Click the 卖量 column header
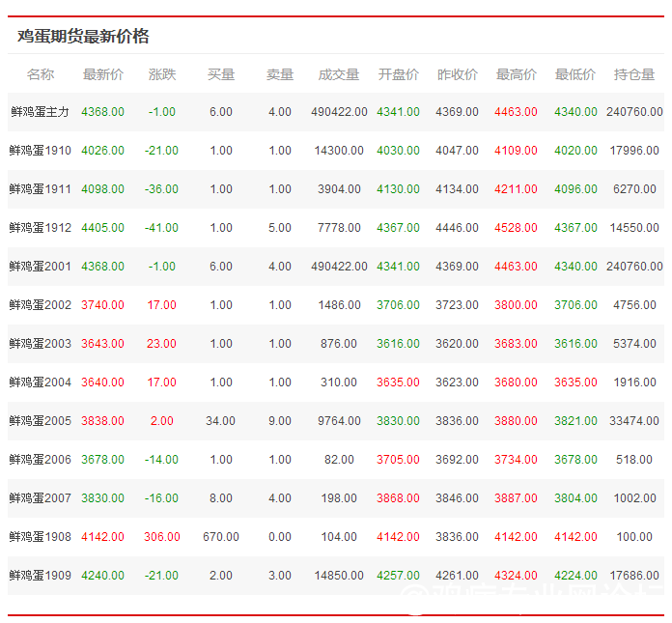Image resolution: width=672 pixels, height=623 pixels. [280, 74]
